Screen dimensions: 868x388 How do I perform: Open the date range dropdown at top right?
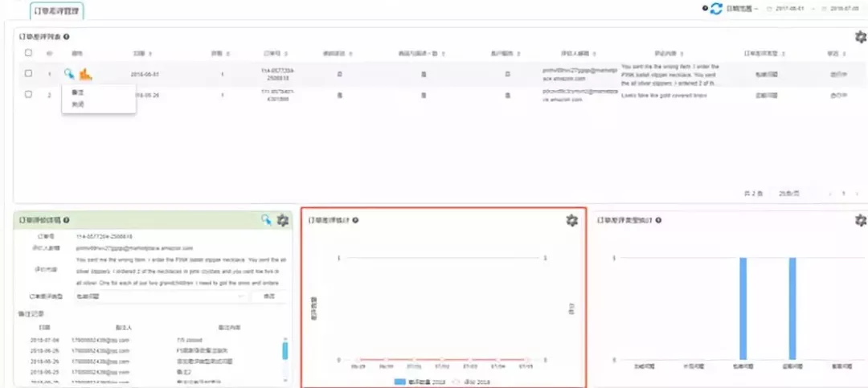point(743,9)
